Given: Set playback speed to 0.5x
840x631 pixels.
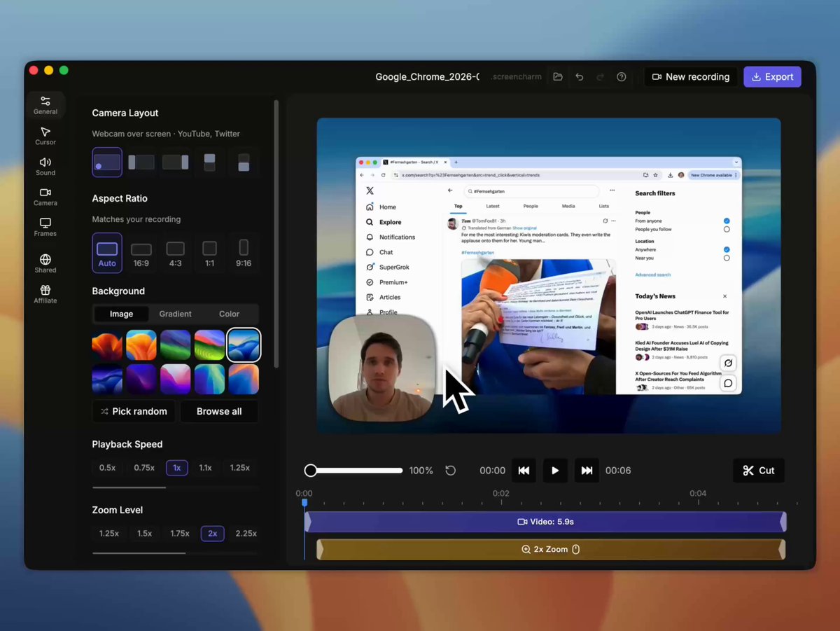Looking at the screenshot, I should click(107, 468).
